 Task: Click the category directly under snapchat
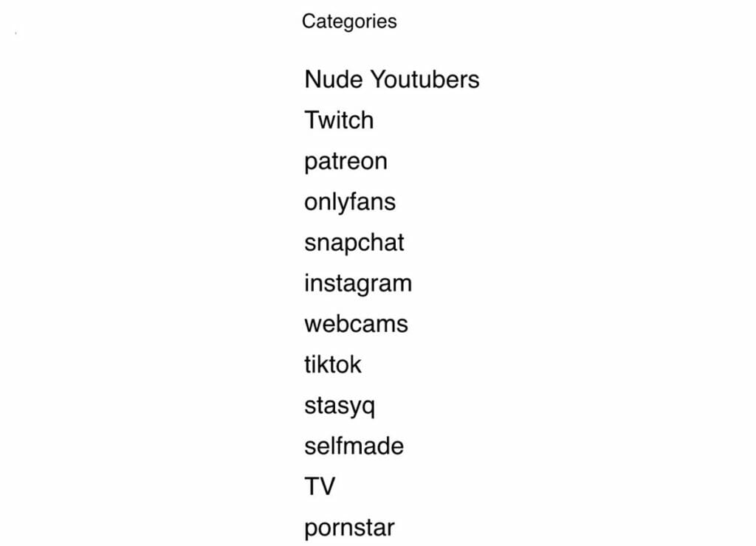point(358,284)
